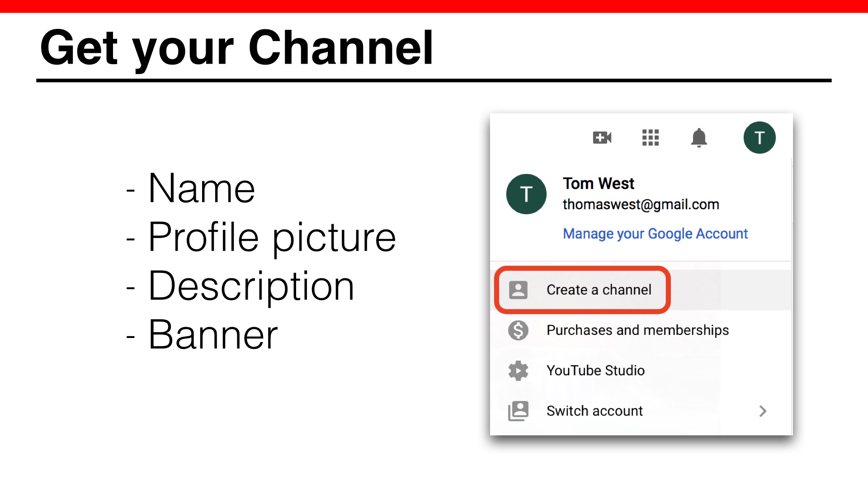Choose Switch account menu item
The image size is (868, 488).
[641, 411]
